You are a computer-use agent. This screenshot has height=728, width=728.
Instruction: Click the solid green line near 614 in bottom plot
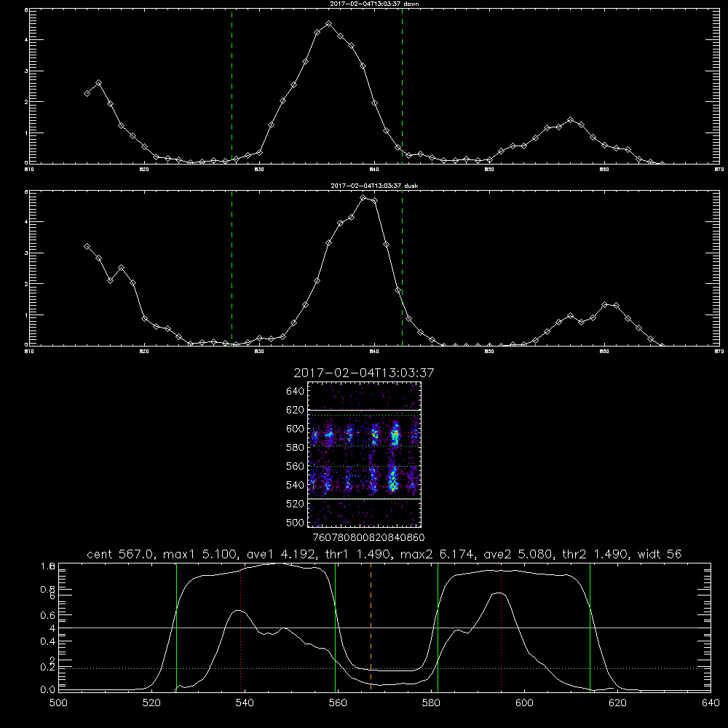[x=590, y=627]
